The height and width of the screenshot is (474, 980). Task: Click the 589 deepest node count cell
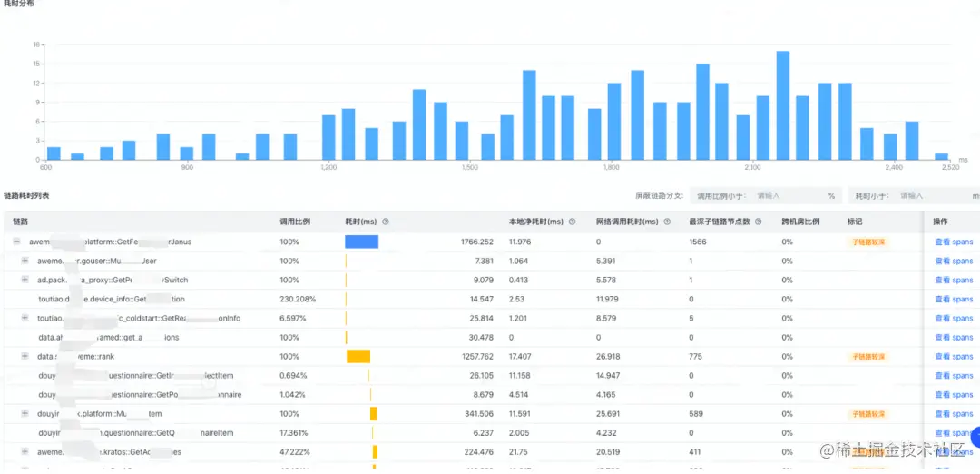pos(696,414)
